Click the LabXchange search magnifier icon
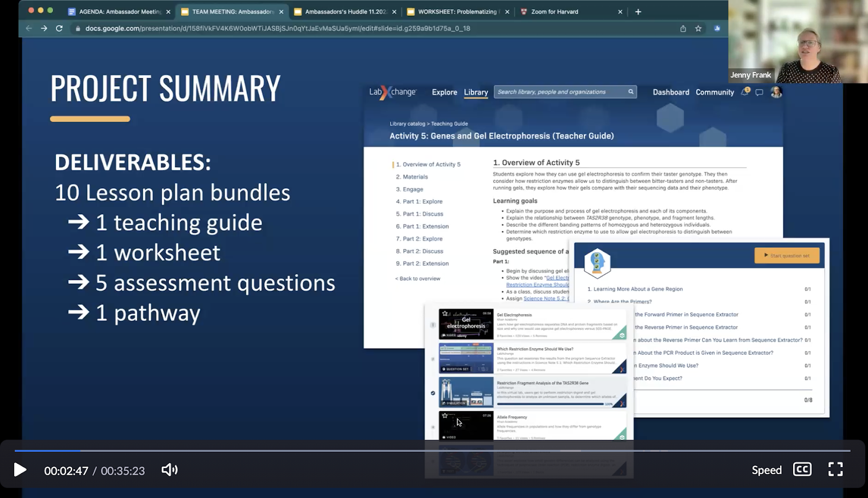The width and height of the screenshot is (868, 498). (631, 92)
